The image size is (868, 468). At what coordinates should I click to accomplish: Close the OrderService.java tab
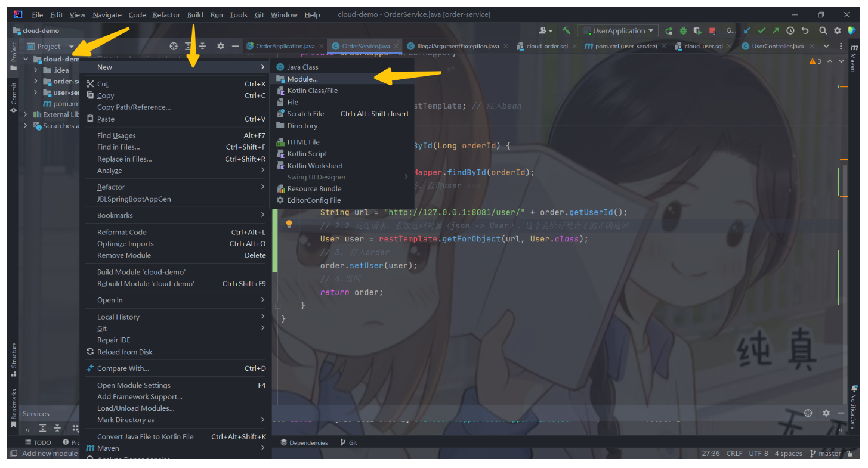tap(397, 46)
